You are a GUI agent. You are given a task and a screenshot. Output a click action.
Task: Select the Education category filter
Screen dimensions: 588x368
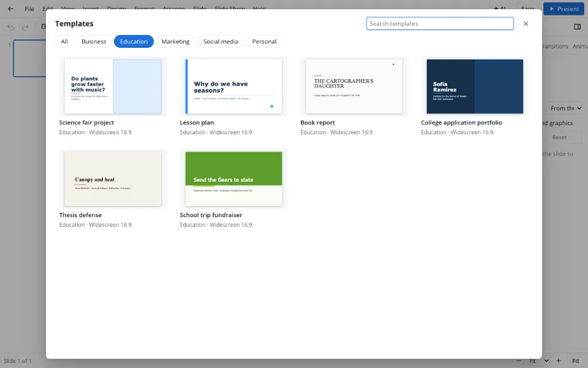[x=134, y=41]
